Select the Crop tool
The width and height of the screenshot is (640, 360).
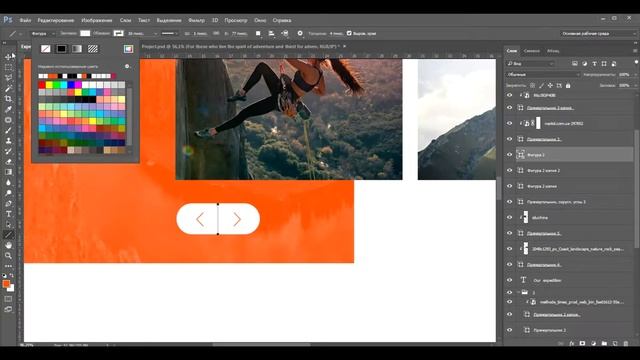(8, 99)
